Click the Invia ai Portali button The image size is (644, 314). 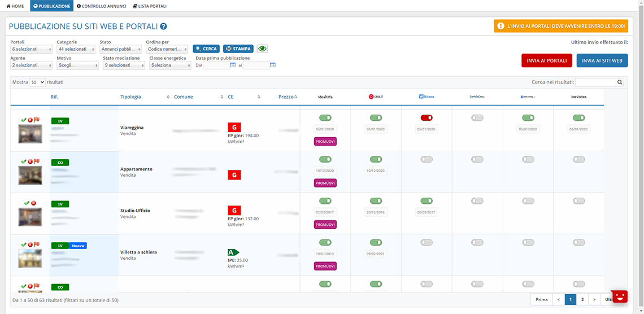pyautogui.click(x=546, y=60)
